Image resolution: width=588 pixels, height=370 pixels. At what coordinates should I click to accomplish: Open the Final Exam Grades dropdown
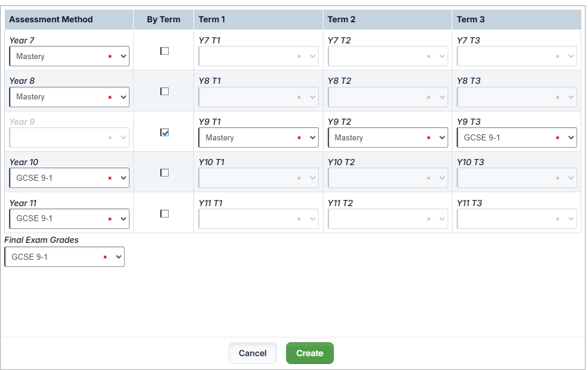tap(64, 257)
